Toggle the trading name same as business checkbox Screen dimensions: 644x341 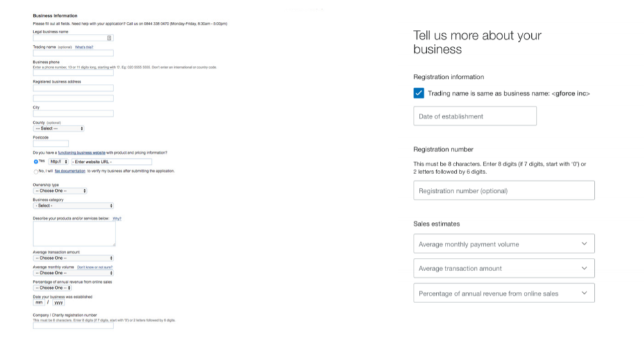[x=418, y=93]
